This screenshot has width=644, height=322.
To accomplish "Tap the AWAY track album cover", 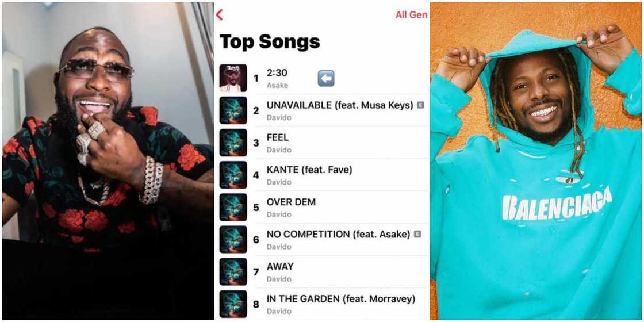I will pyautogui.click(x=233, y=272).
